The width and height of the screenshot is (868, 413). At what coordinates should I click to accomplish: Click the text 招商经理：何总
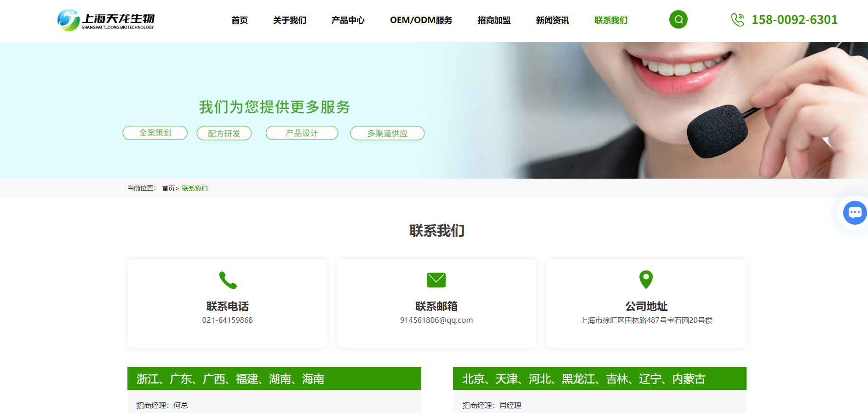click(162, 405)
